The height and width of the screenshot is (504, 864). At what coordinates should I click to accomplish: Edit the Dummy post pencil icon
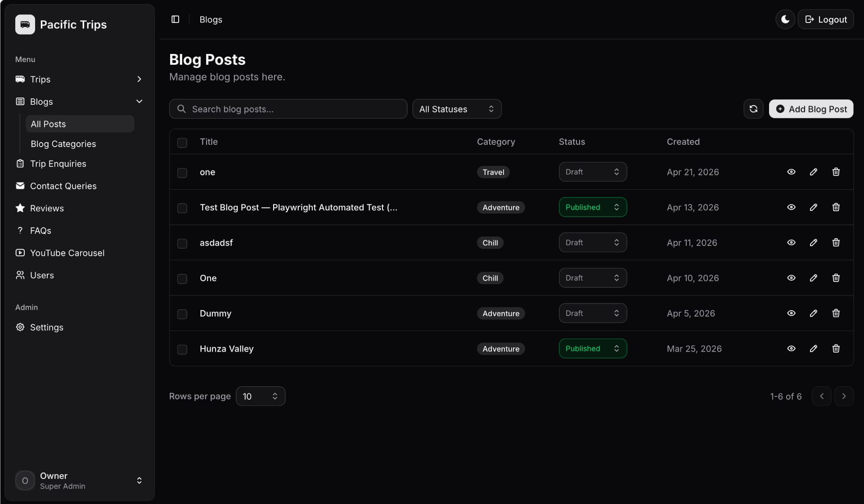tap(814, 313)
